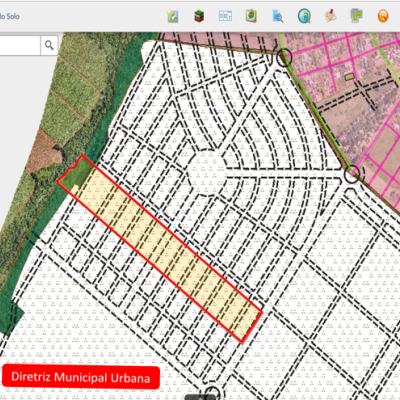Click the pinned map marker icon
This screenshot has height=400, width=400.
(330, 16)
